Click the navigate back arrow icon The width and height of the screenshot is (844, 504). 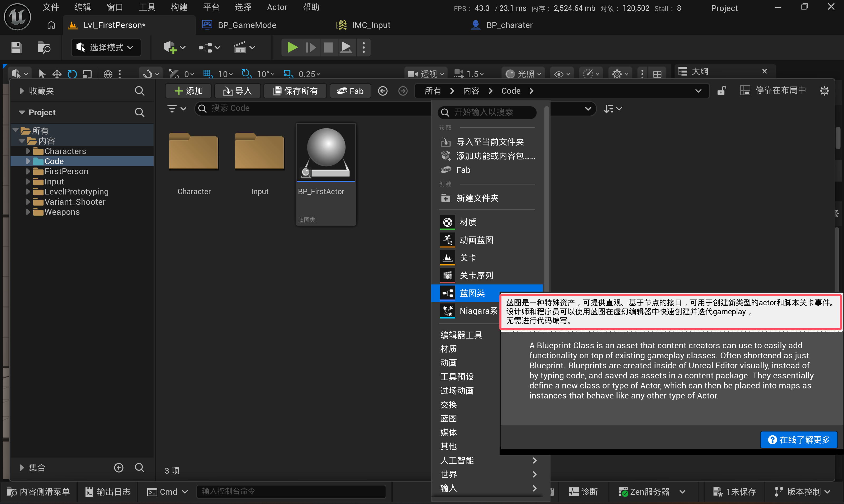coord(383,91)
